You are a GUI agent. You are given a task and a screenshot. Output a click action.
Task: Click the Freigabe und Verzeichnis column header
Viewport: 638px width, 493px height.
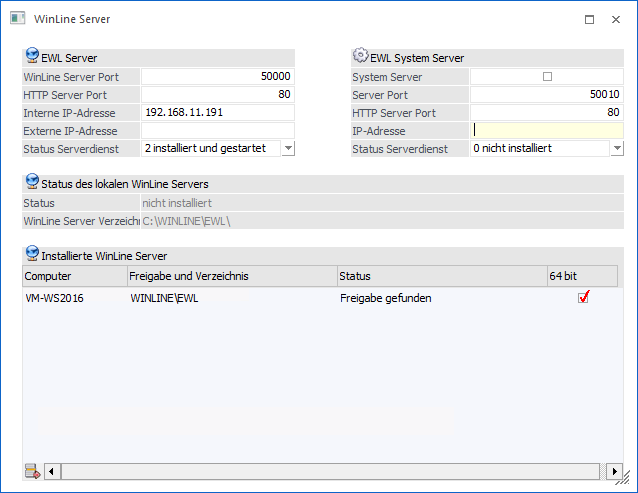point(230,275)
